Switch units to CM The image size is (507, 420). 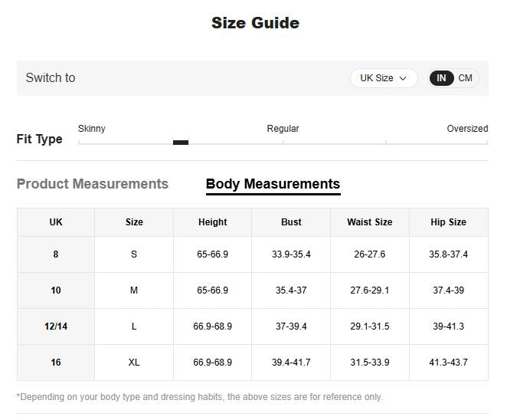click(466, 78)
